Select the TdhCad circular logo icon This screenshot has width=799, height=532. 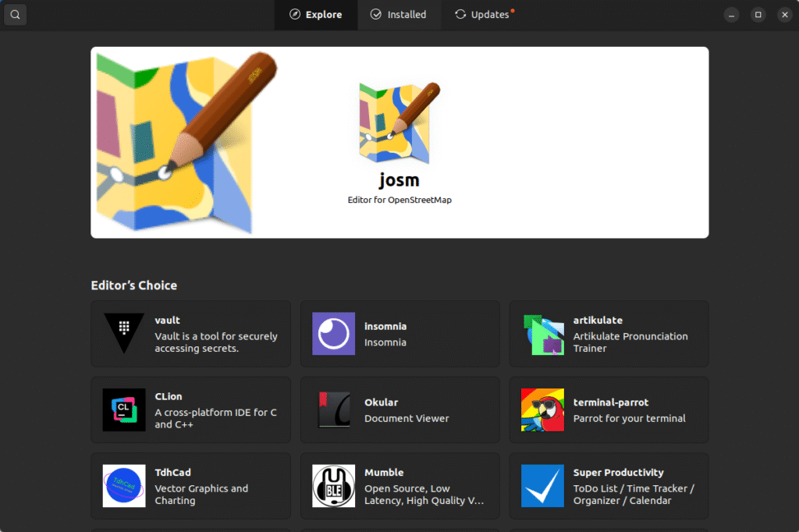[124, 486]
